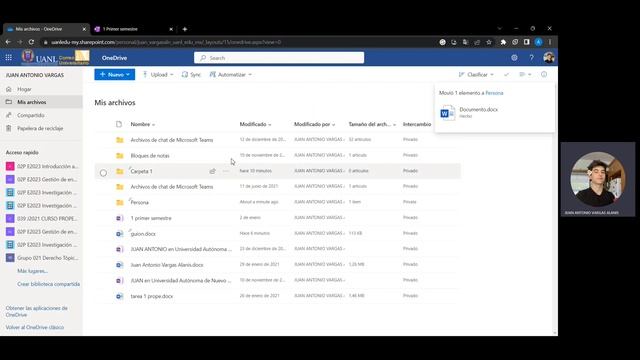Viewport: 640px width, 360px height.
Task: Click the OneDrive title in the header
Action: [x=114, y=58]
